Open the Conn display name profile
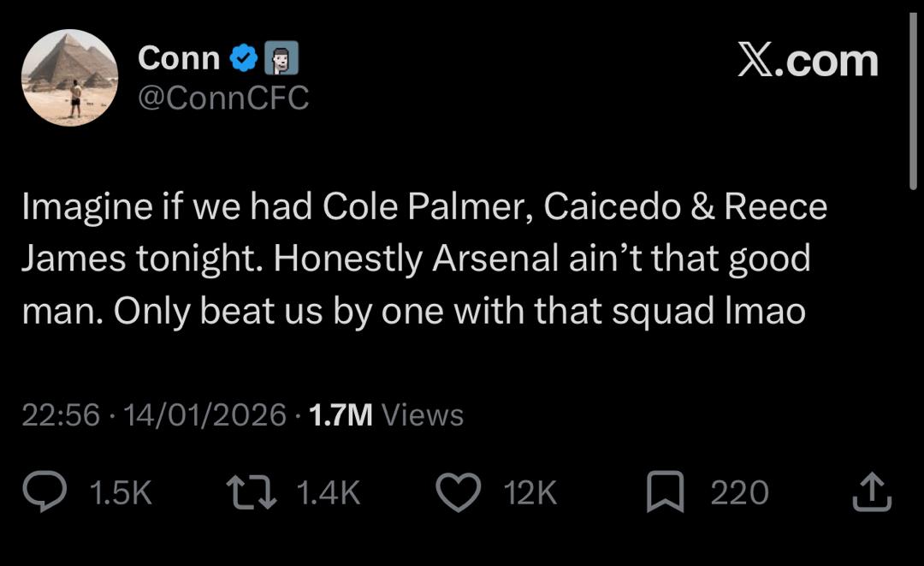This screenshot has width=924, height=566. [179, 58]
